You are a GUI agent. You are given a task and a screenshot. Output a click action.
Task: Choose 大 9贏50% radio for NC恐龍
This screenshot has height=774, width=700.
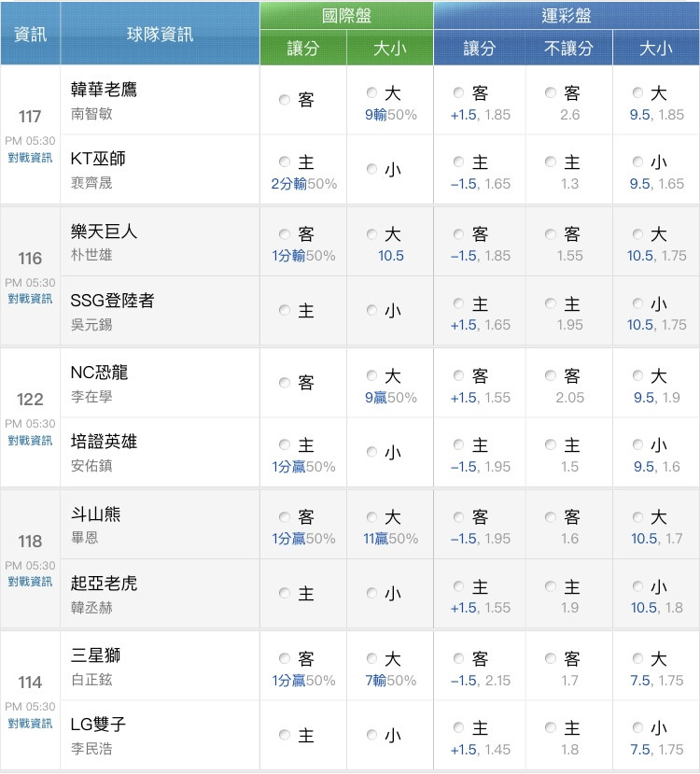click(x=372, y=375)
